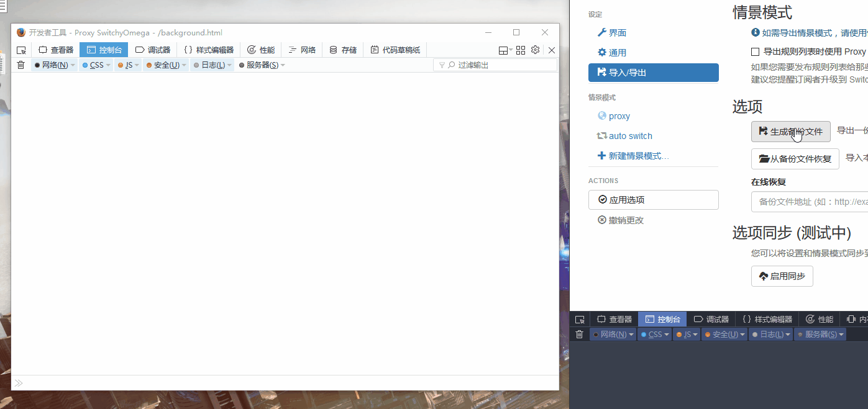Open 样式编辑器 tab in floating devtools
This screenshot has width=868, height=409.
(209, 50)
